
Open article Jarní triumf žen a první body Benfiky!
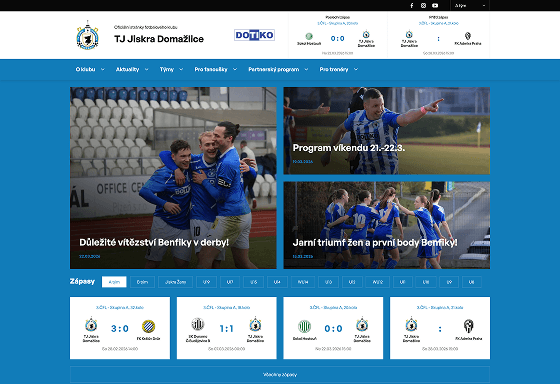click(375, 243)
